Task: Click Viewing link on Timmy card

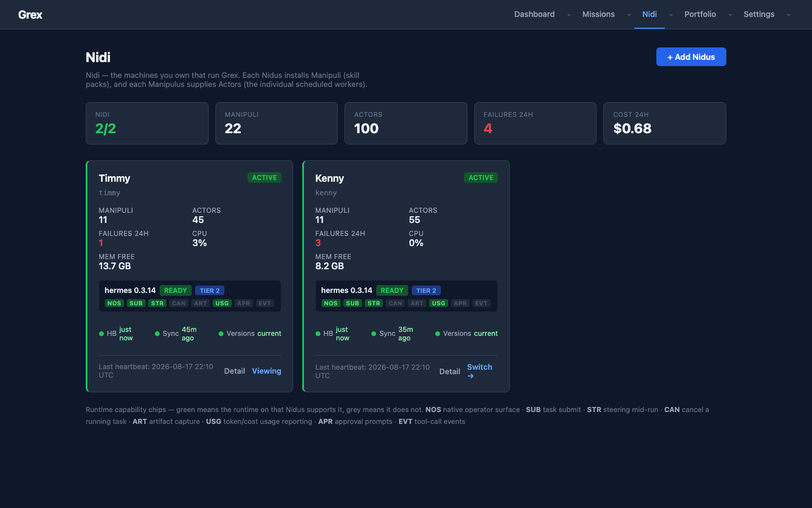Action: coord(267,371)
